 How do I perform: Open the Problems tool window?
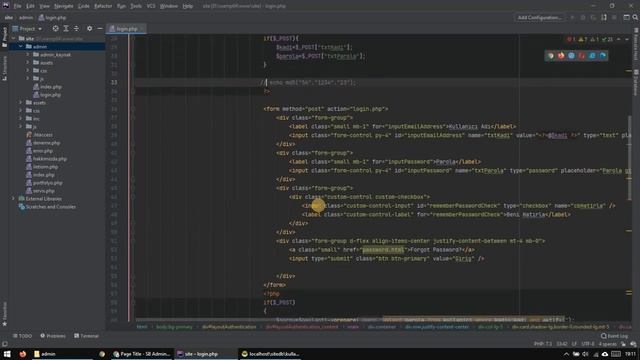tap(53, 336)
